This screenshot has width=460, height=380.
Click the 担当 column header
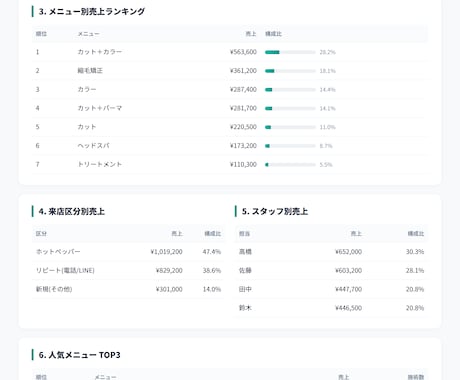pos(244,234)
